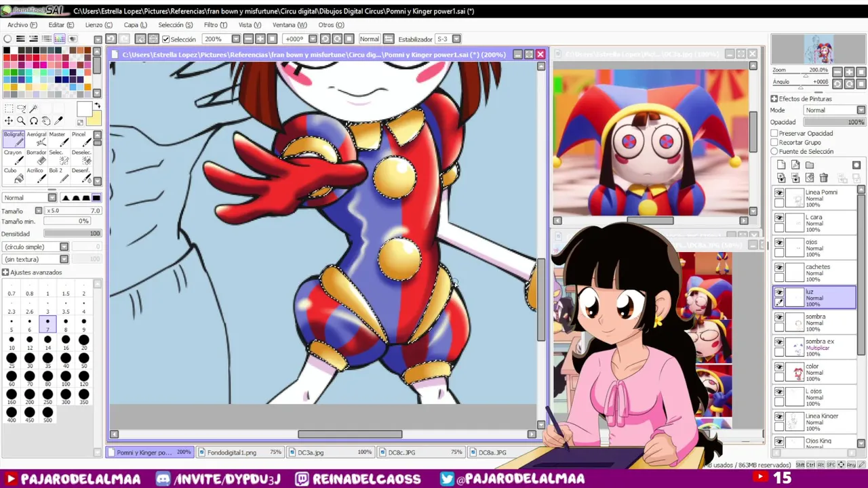
Task: Delete the layer with trash icon
Action: point(824,178)
